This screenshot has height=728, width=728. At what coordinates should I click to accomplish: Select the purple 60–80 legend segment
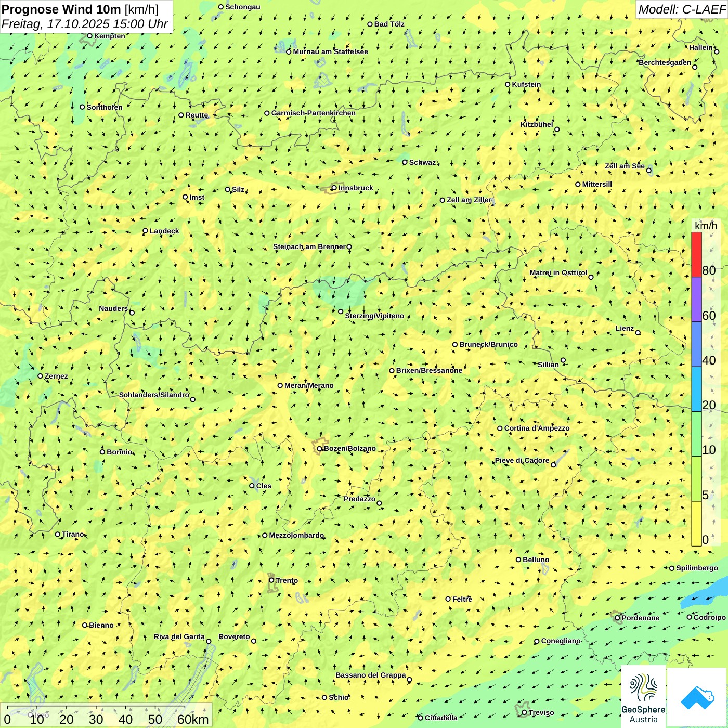coord(696,300)
